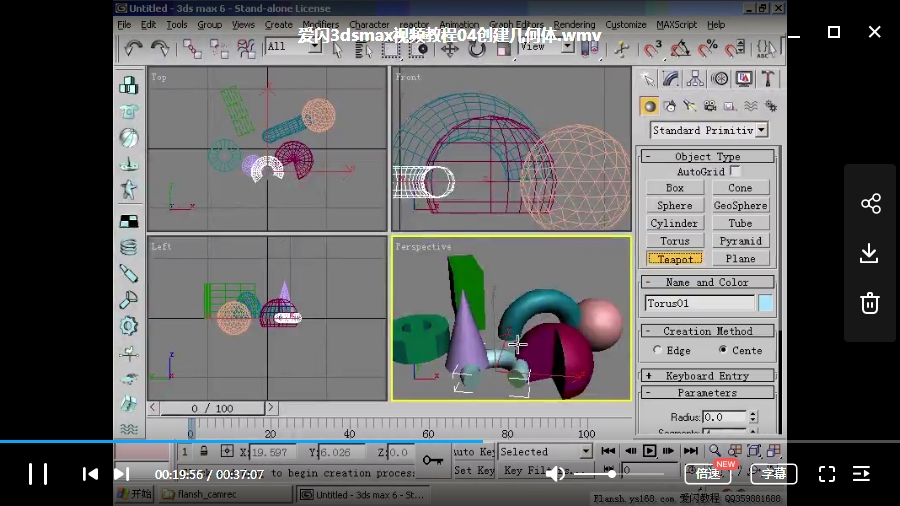Screen dimensions: 900x506
Task: Open the Edit menu
Action: pos(148,25)
